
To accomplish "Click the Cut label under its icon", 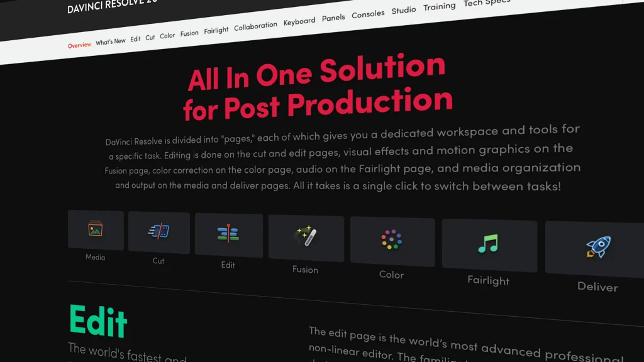I will coord(158,261).
